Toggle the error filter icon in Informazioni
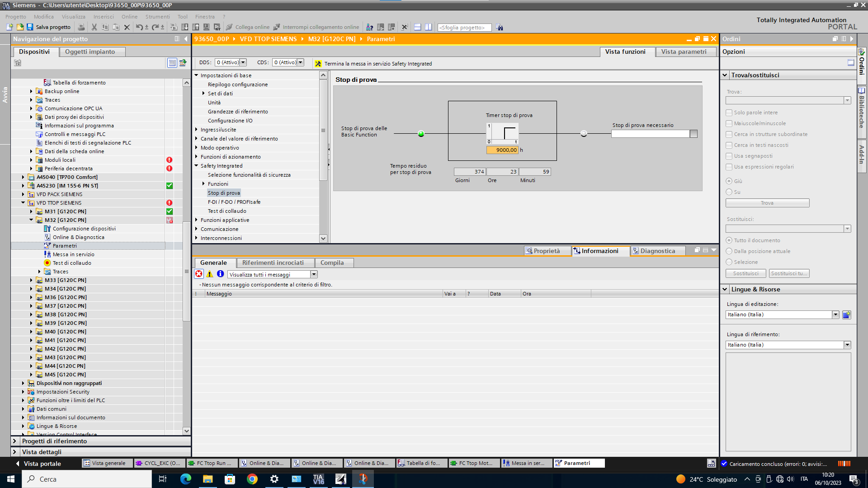The height and width of the screenshot is (488, 868). (x=199, y=274)
